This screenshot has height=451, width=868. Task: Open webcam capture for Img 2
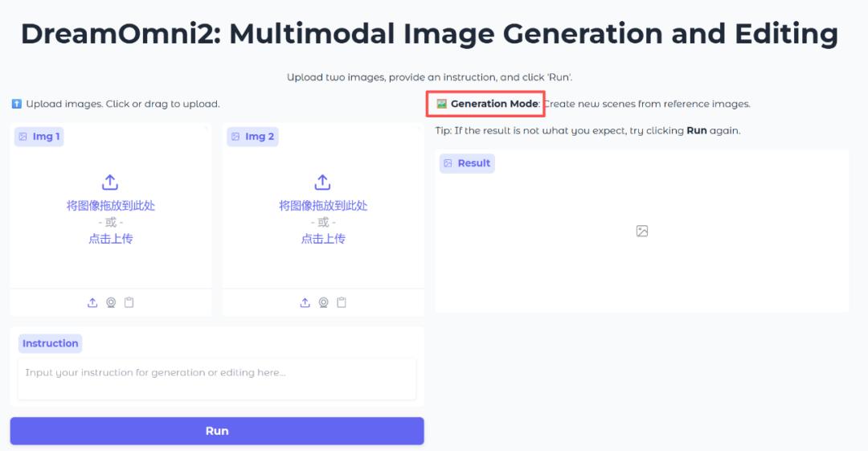[323, 302]
